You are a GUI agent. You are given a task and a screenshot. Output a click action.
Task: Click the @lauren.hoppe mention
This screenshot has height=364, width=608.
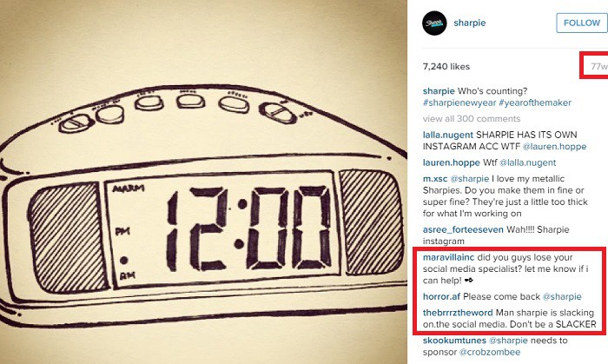554,147
